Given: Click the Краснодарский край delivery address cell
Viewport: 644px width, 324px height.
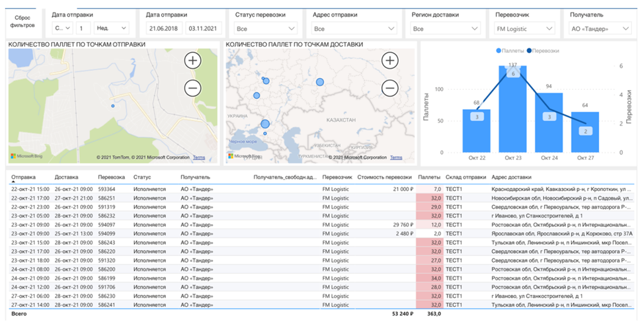Looking at the screenshot, I should pyautogui.click(x=561, y=189).
